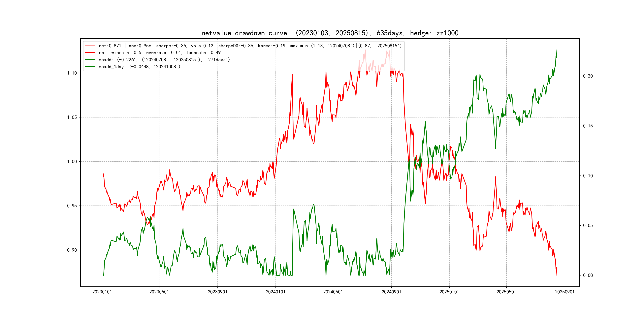Click the 20230101 x-axis tick label
Screen dimensions: 644x322
pyautogui.click(x=102, y=292)
